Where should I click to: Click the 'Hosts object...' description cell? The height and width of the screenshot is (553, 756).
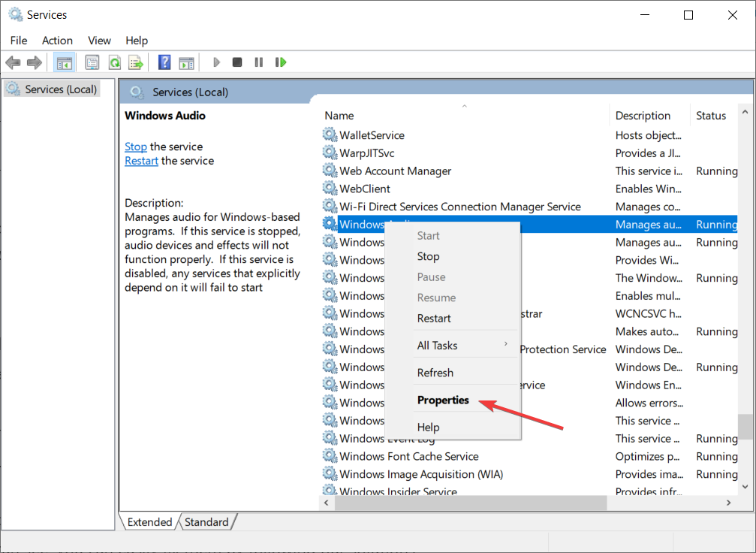pyautogui.click(x=648, y=135)
